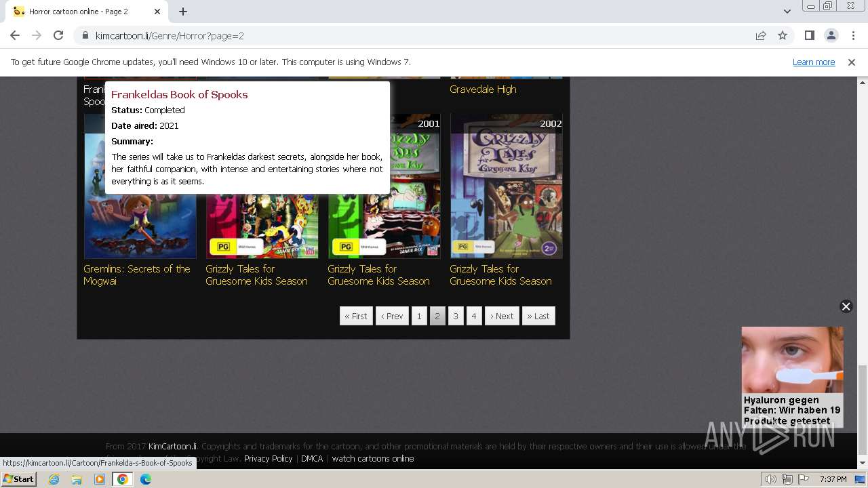Open Grizzly Tales link under 2001 poster
This screenshot has width=868, height=488.
coord(378,274)
